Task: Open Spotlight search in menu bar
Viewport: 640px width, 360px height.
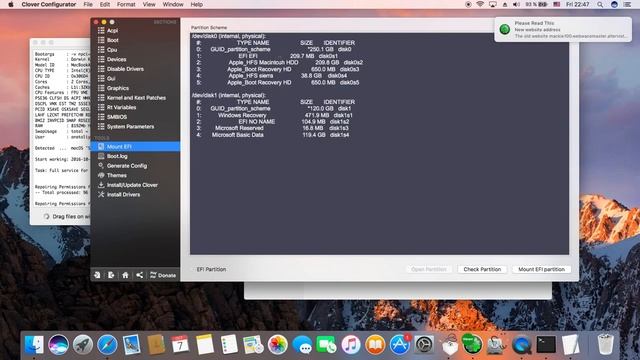Action: pyautogui.click(x=600, y=4)
